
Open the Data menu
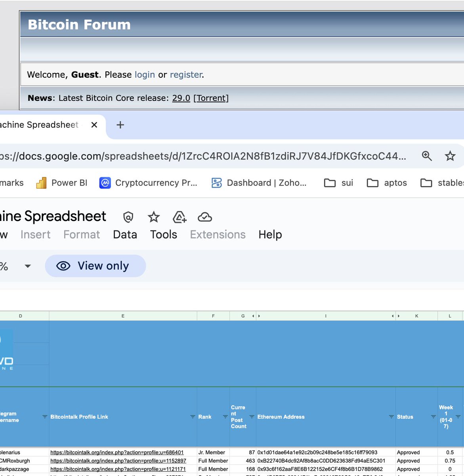pyautogui.click(x=125, y=235)
